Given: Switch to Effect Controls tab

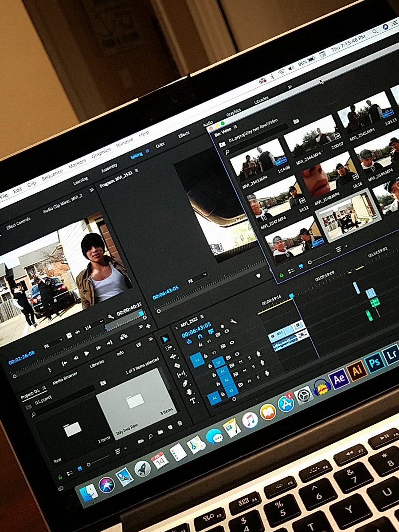Looking at the screenshot, I should click(18, 223).
